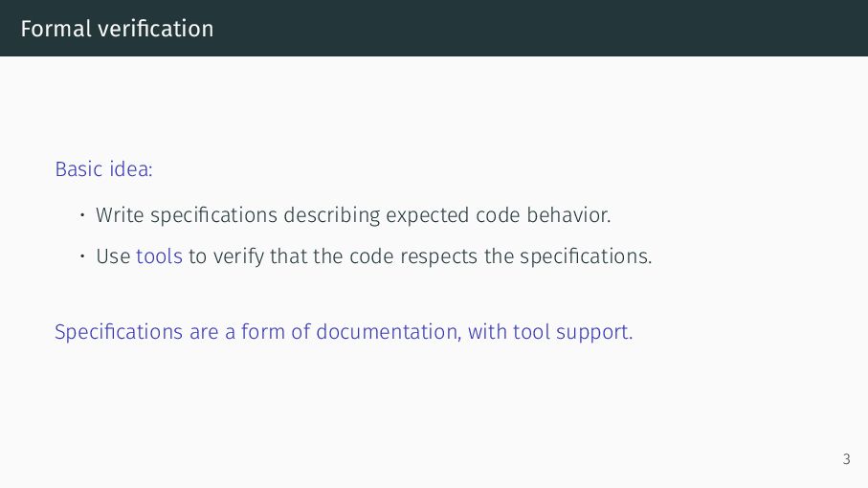Viewport: 868px width, 488px height.
Task: Click the word "Use" in second bullet
Action: pyautogui.click(x=113, y=256)
